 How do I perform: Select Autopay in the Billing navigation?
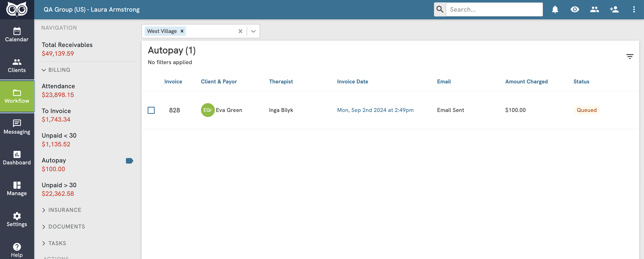click(x=54, y=160)
